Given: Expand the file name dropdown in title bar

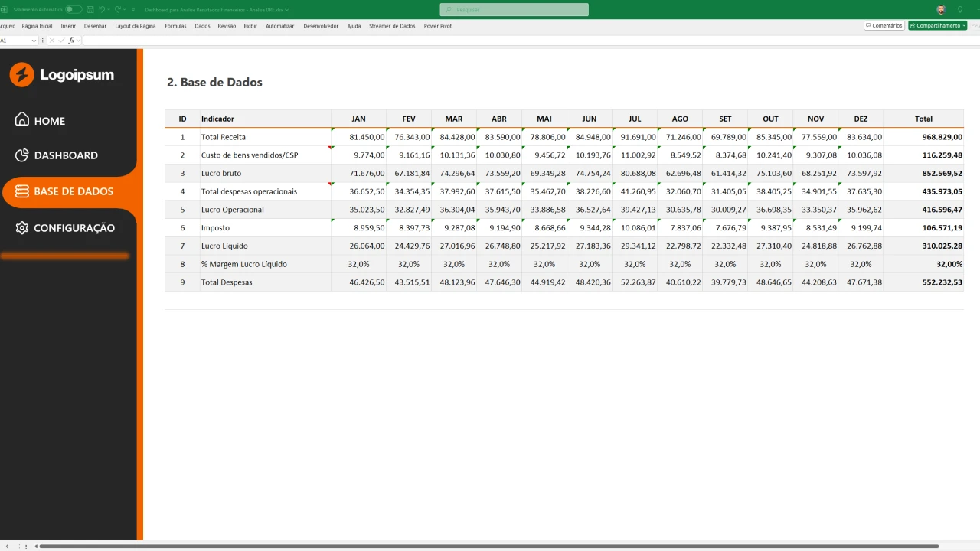Looking at the screenshot, I should [286, 10].
